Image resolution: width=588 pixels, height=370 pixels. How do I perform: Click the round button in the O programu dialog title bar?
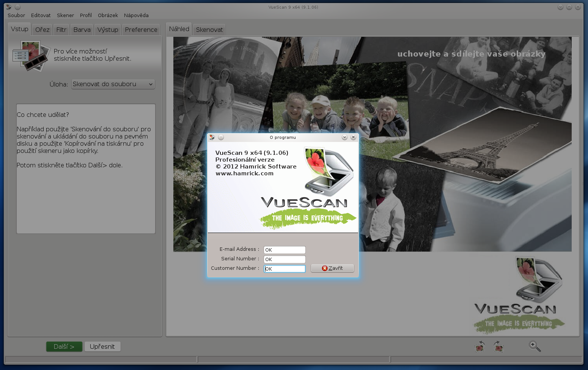[221, 137]
